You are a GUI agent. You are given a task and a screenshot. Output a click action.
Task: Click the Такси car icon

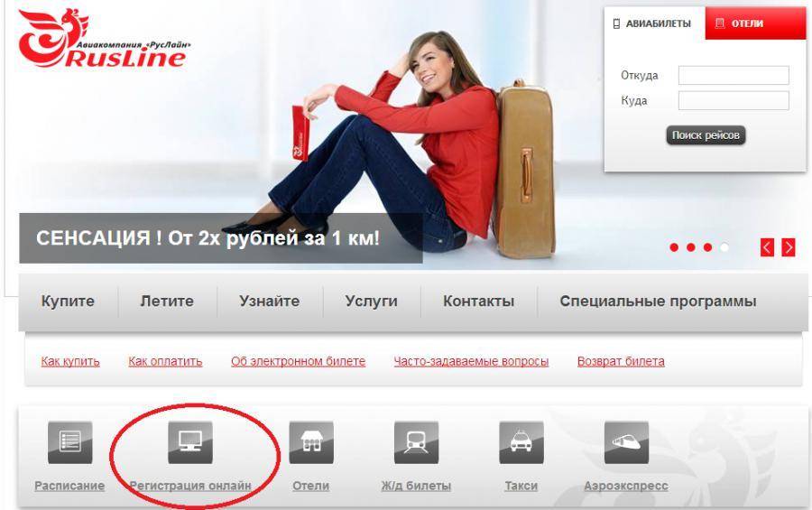point(521,442)
